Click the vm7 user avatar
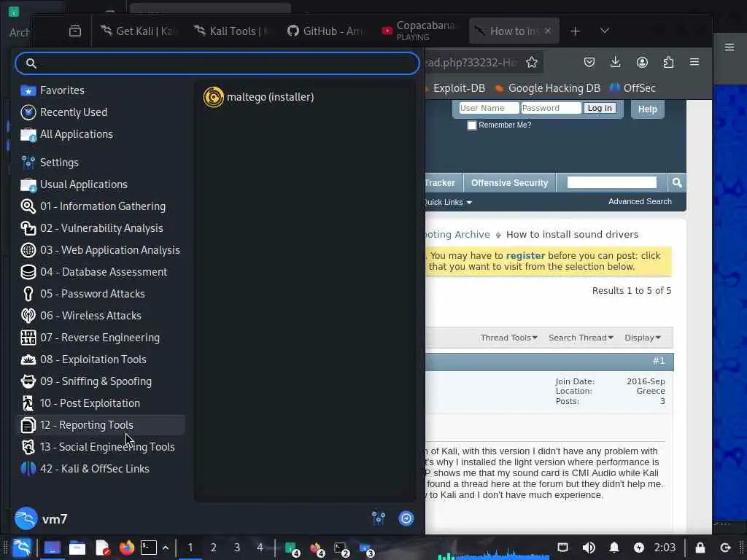The image size is (747, 560). click(26, 518)
